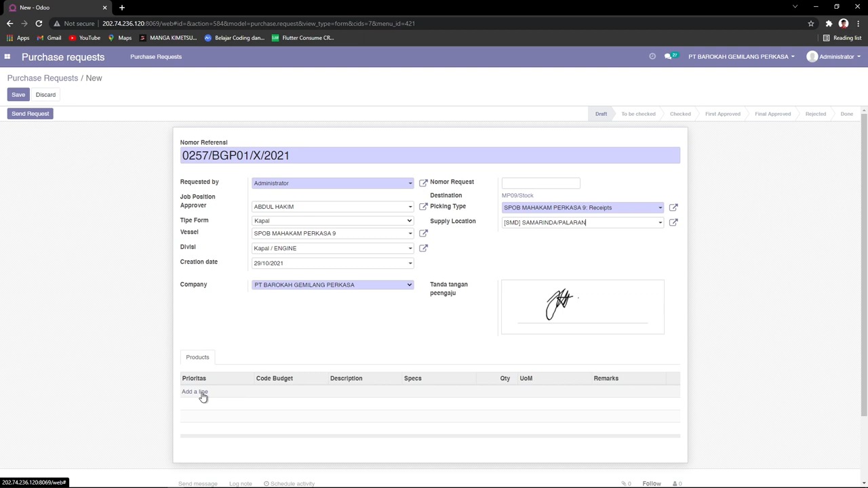Open external link for Approver Abdul Hakim
The image size is (868, 488).
[423, 207]
